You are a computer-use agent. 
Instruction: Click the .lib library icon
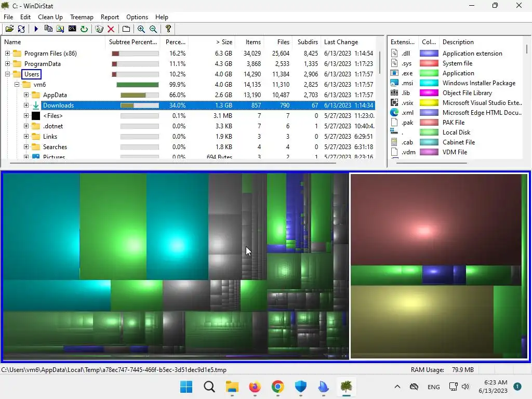[394, 92]
